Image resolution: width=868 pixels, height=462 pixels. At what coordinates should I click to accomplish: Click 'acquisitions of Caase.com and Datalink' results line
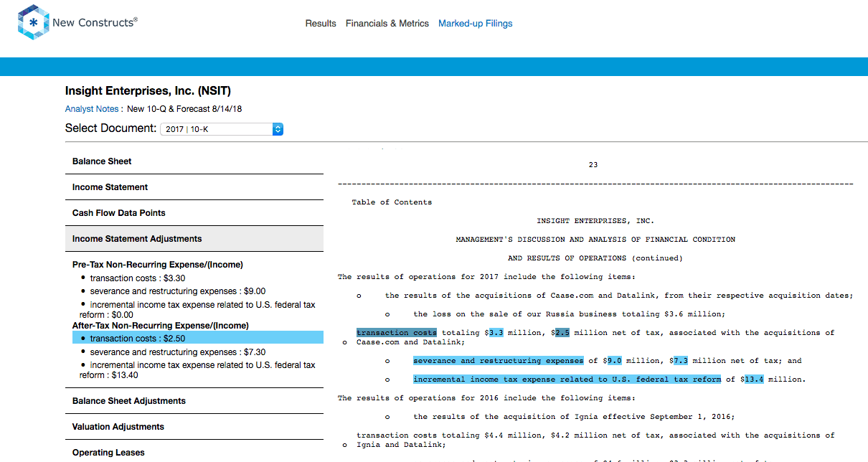[619, 296]
